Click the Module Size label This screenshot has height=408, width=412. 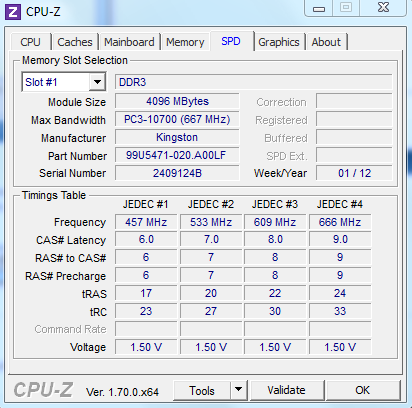(x=77, y=102)
